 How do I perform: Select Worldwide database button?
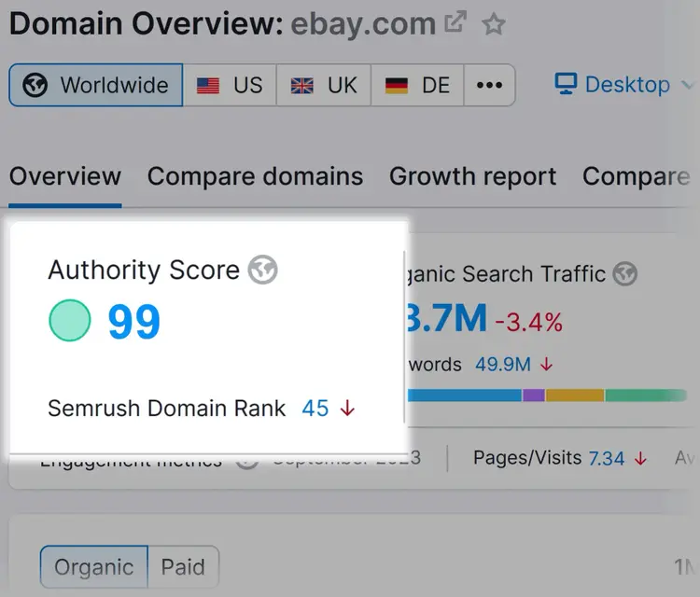[x=95, y=85]
